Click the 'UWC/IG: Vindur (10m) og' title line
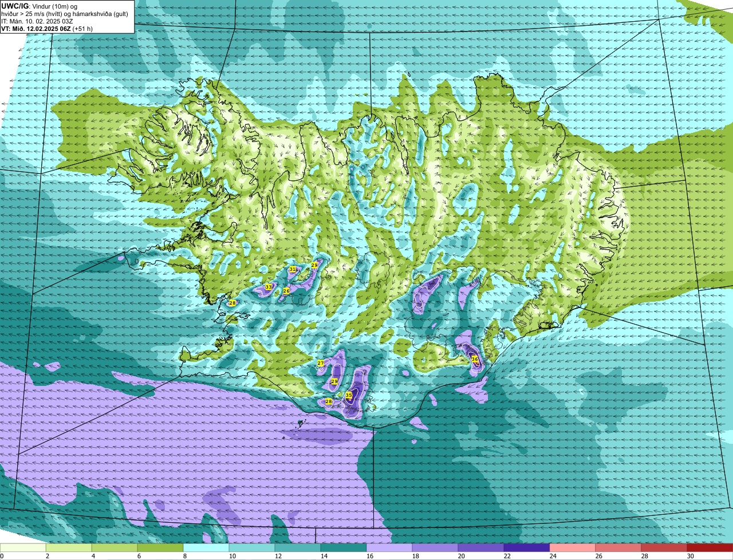The width and height of the screenshot is (733, 560). [40, 6]
